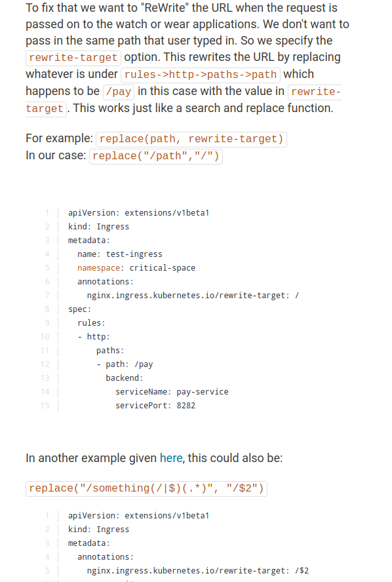
Task: Click the rules->http->paths->path inline code
Action: coord(201,75)
